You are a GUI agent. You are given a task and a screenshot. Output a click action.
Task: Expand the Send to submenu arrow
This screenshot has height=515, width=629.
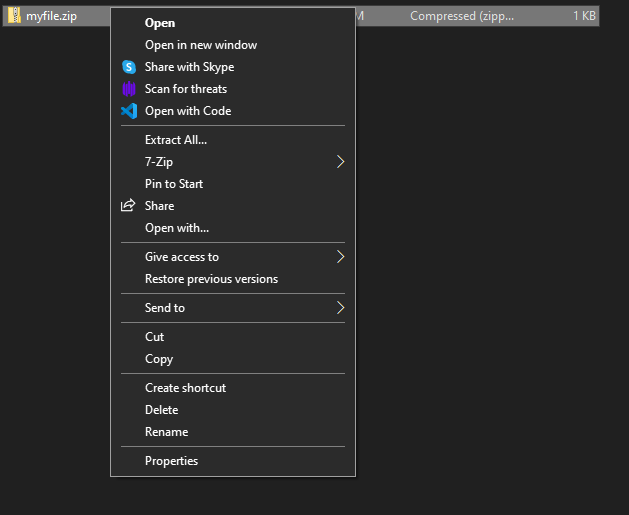340,308
